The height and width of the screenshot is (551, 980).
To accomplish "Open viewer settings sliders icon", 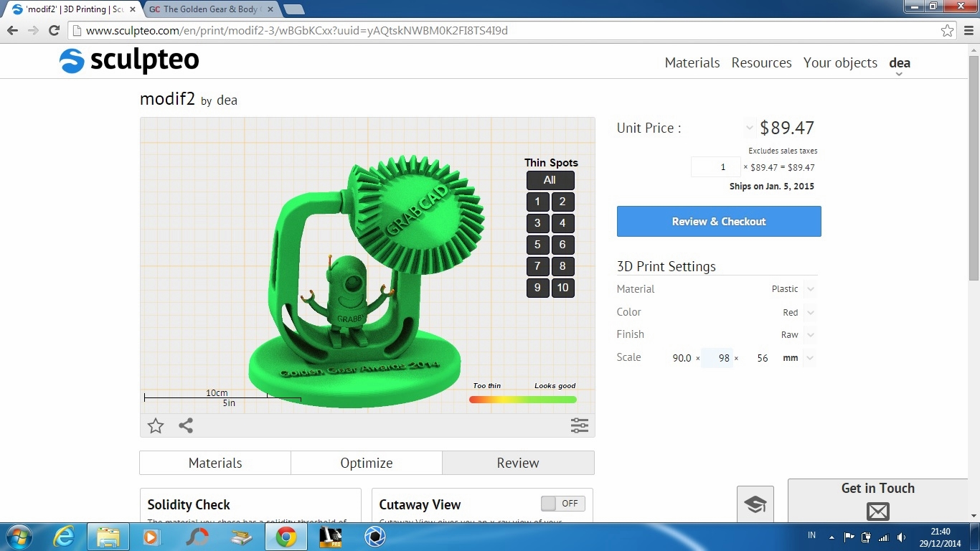I will 580,425.
